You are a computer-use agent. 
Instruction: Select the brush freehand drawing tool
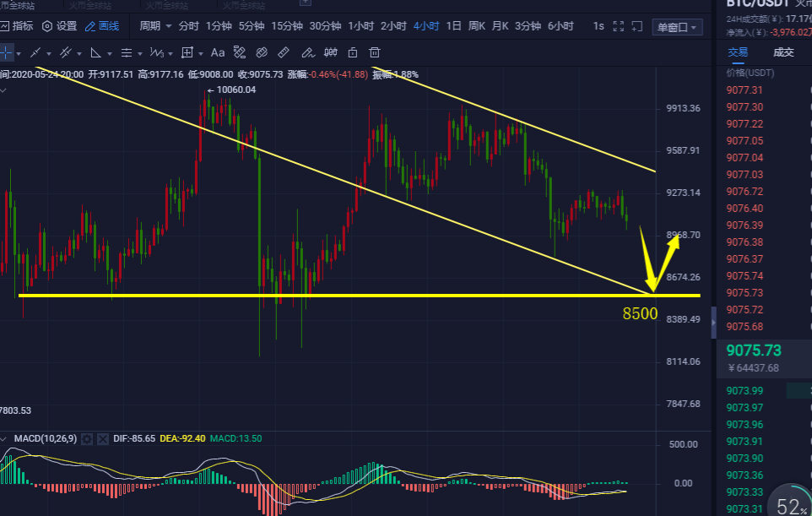(308, 52)
